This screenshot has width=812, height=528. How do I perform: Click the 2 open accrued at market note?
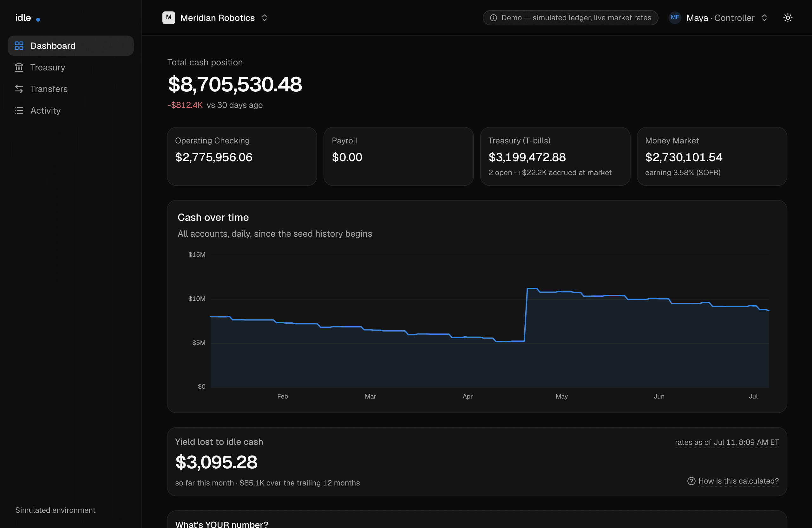pyautogui.click(x=550, y=173)
